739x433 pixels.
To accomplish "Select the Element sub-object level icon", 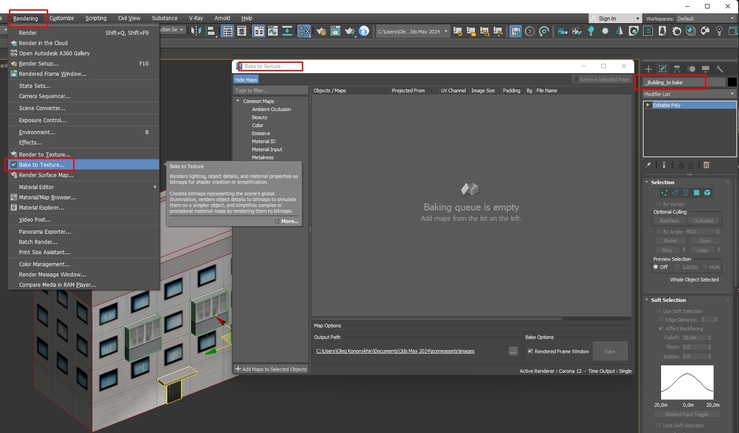I will tap(707, 193).
